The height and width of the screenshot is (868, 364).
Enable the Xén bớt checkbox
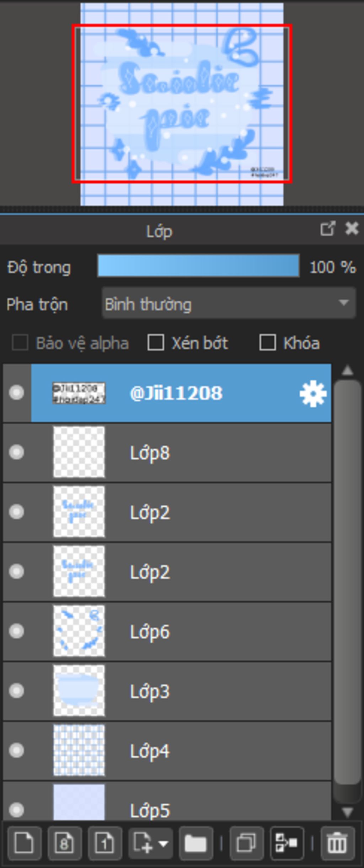(x=156, y=343)
